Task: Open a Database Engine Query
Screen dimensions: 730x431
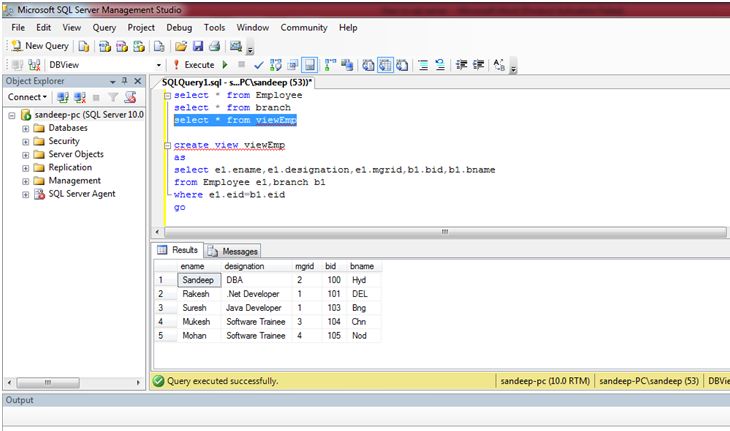Action: pyautogui.click(x=84, y=46)
